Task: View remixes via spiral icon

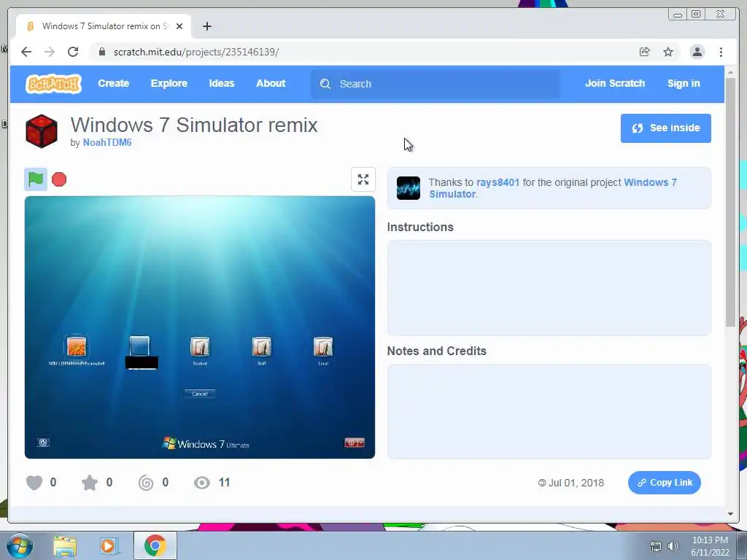Action: tap(146, 483)
